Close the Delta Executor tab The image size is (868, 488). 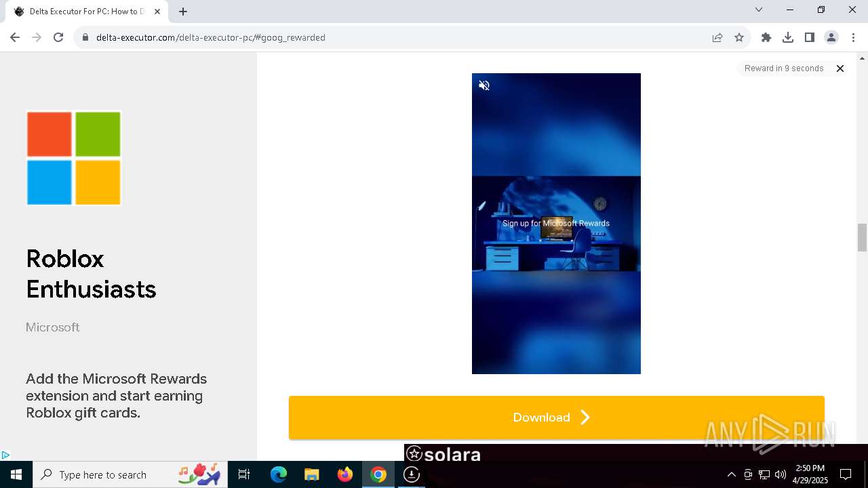coord(157,12)
